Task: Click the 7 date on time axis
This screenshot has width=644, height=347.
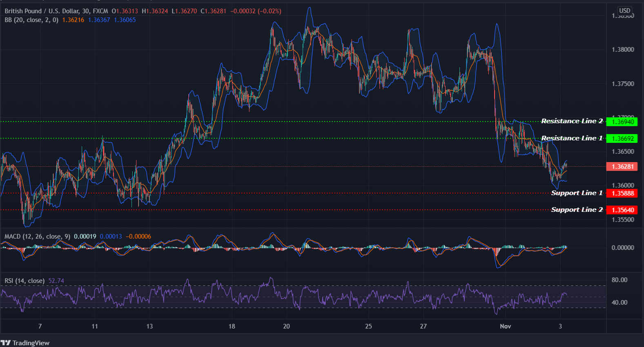Action: (x=40, y=326)
